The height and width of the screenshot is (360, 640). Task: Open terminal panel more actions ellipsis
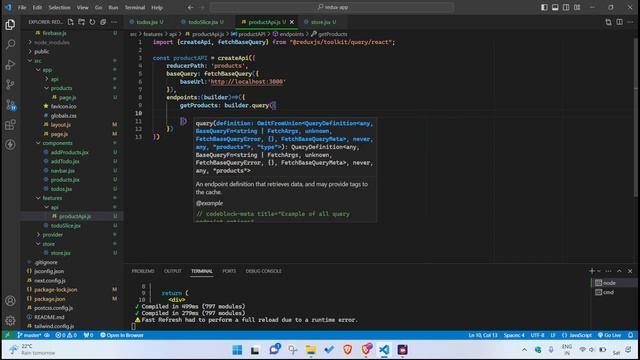tap(608, 271)
